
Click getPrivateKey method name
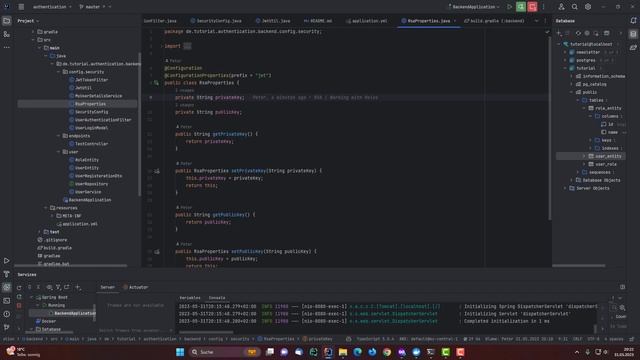(x=230, y=134)
